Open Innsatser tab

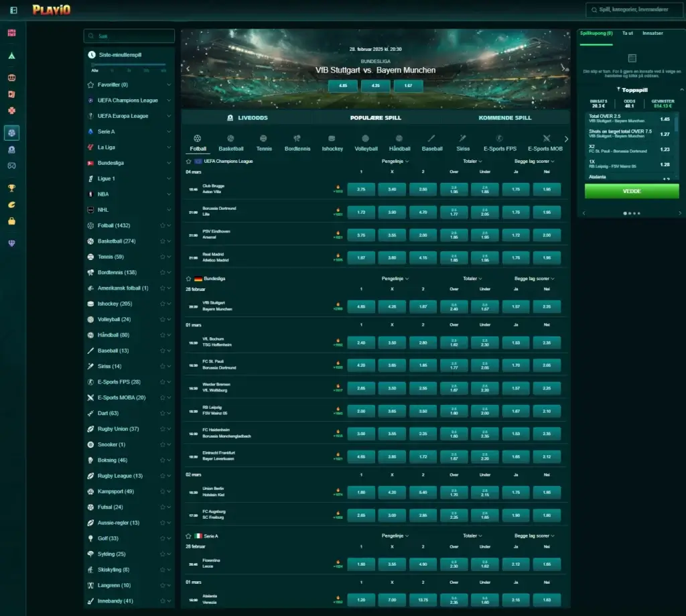click(653, 34)
